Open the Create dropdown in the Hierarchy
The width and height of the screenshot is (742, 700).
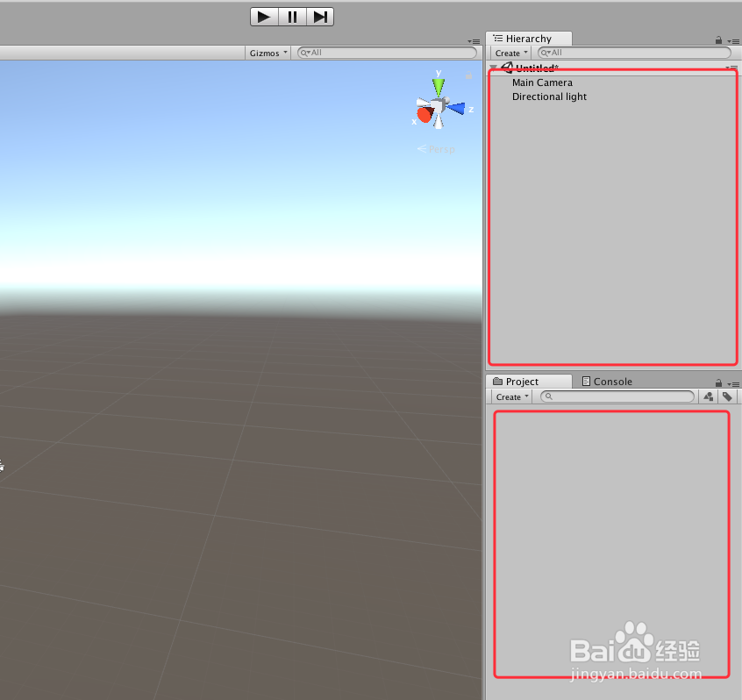click(x=510, y=53)
